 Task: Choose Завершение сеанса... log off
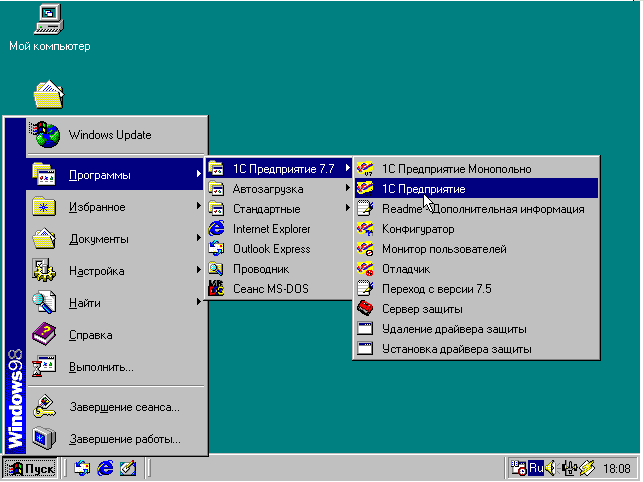click(x=116, y=407)
